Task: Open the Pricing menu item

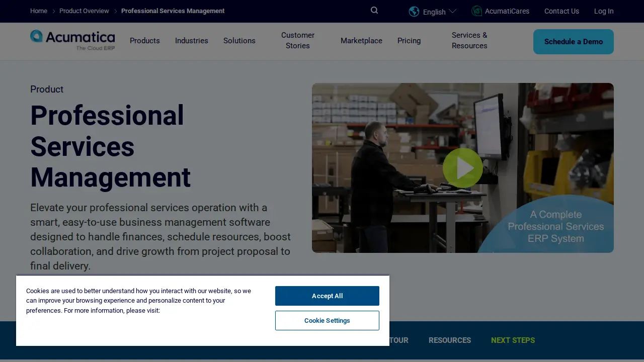Action: tap(409, 41)
